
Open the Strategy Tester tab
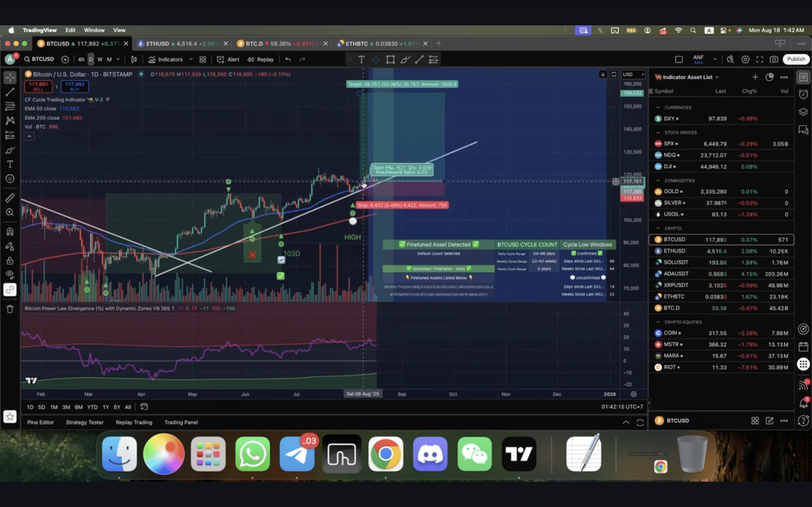pos(85,422)
